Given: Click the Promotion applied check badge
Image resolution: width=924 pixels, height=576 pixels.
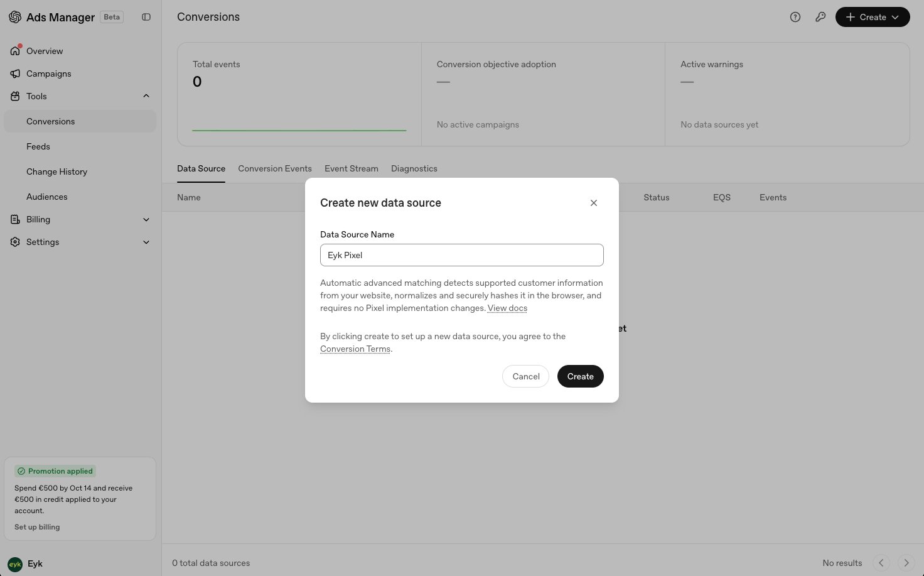Looking at the screenshot, I should point(55,471).
